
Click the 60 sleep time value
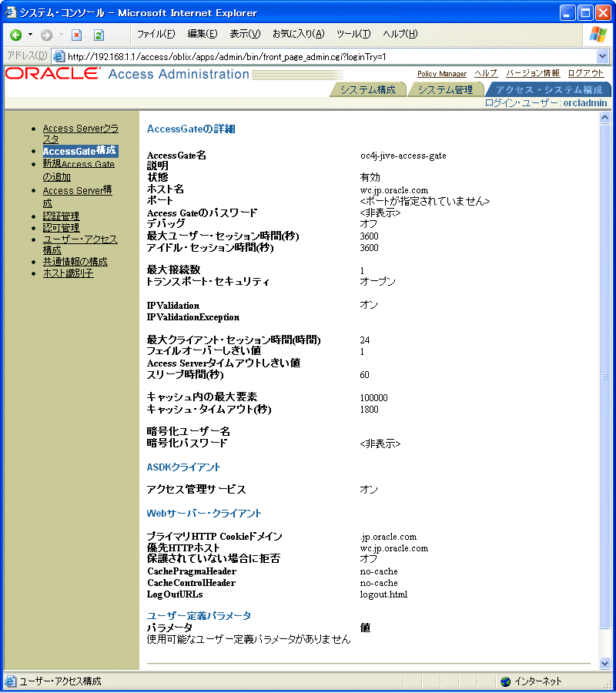[x=364, y=375]
